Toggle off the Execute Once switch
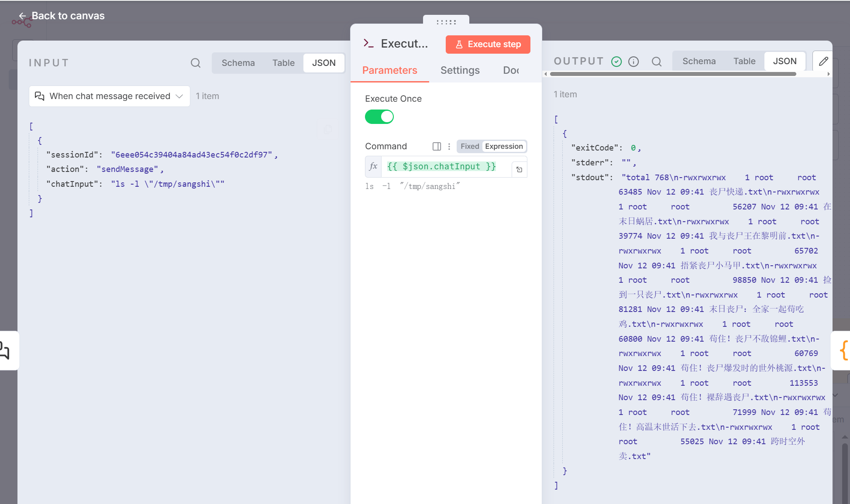850x504 pixels. click(379, 117)
